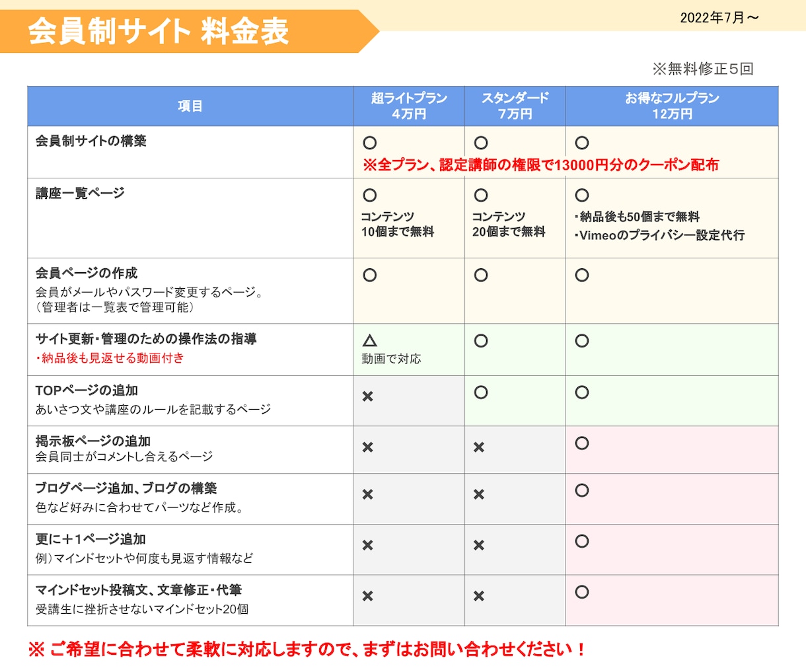806x672 pixels.
Task: Click スタンダード circle in 会員制サイトの構築 row
Action: [x=481, y=143]
